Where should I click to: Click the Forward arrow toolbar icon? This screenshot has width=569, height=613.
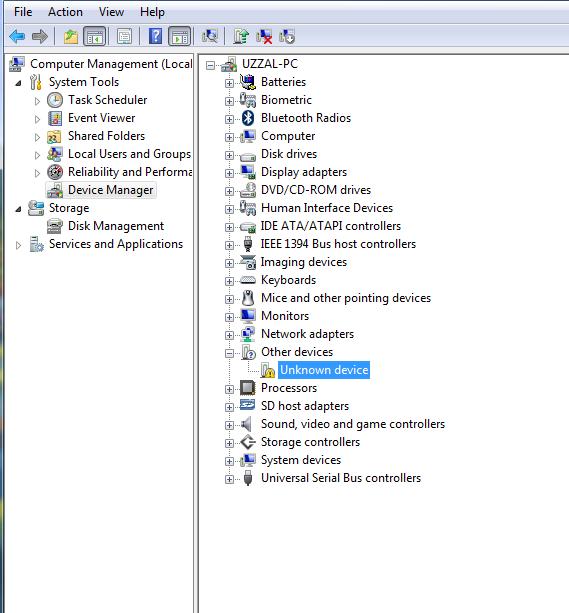pos(39,36)
